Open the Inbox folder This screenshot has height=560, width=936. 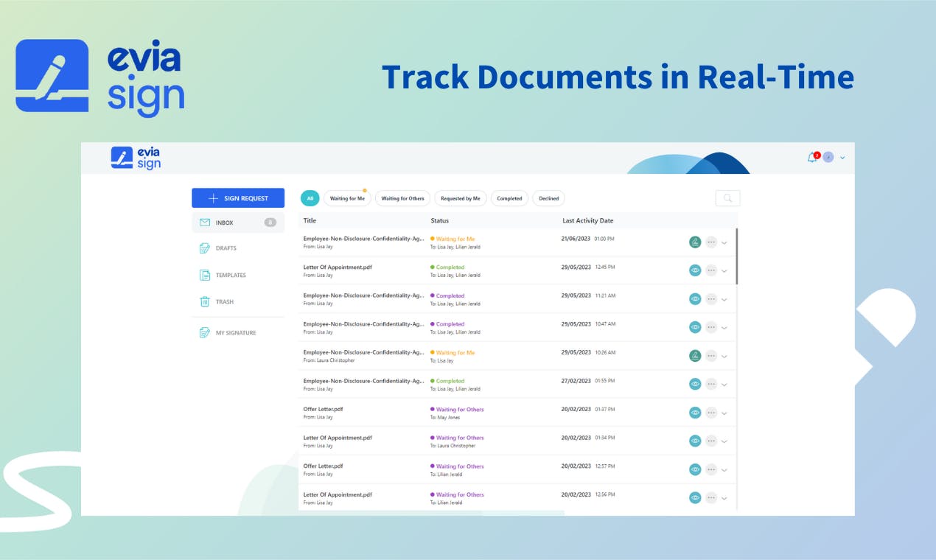point(238,223)
